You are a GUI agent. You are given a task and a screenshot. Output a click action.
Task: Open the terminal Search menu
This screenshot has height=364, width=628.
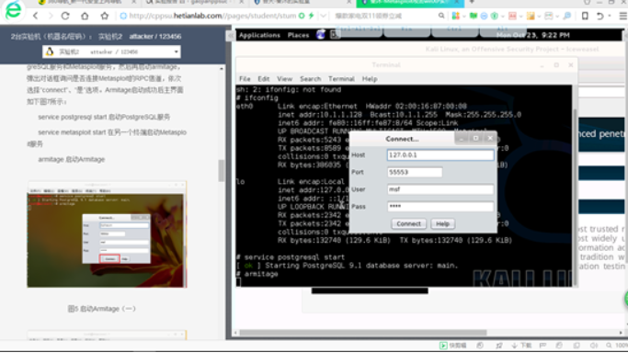(311, 79)
